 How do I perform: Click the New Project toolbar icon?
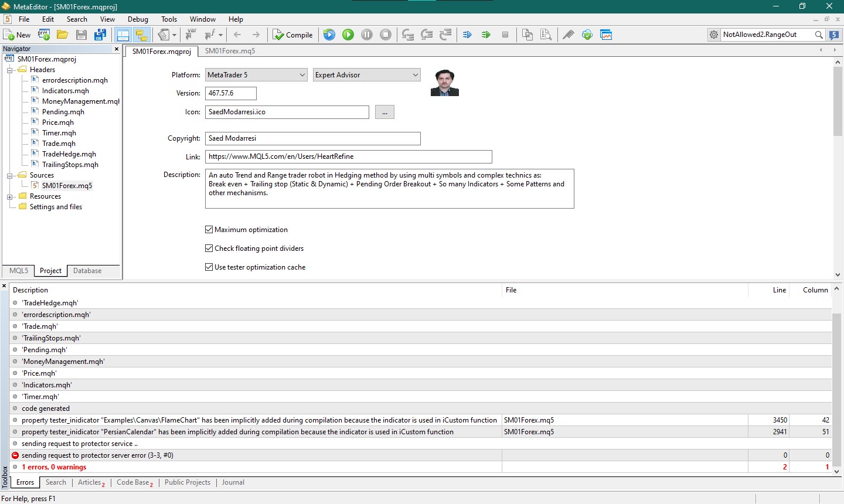44,35
